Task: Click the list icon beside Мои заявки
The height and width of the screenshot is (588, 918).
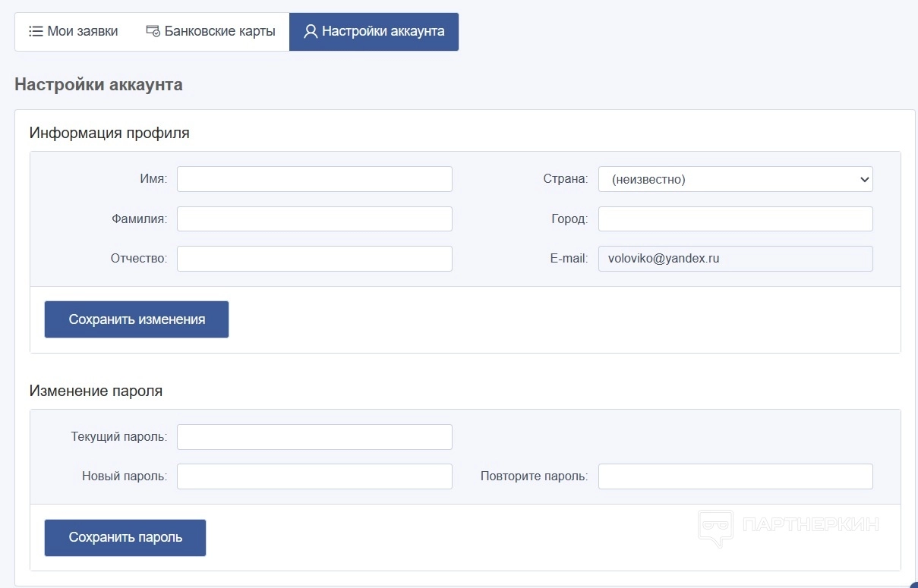Action: pyautogui.click(x=36, y=32)
